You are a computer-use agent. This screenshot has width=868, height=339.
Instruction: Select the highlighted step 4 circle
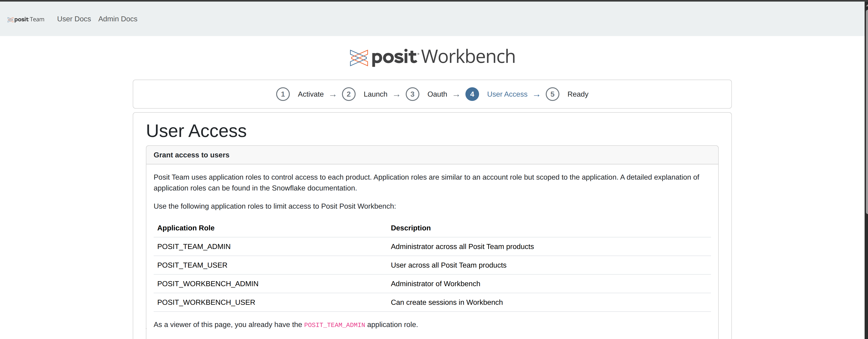pos(472,94)
